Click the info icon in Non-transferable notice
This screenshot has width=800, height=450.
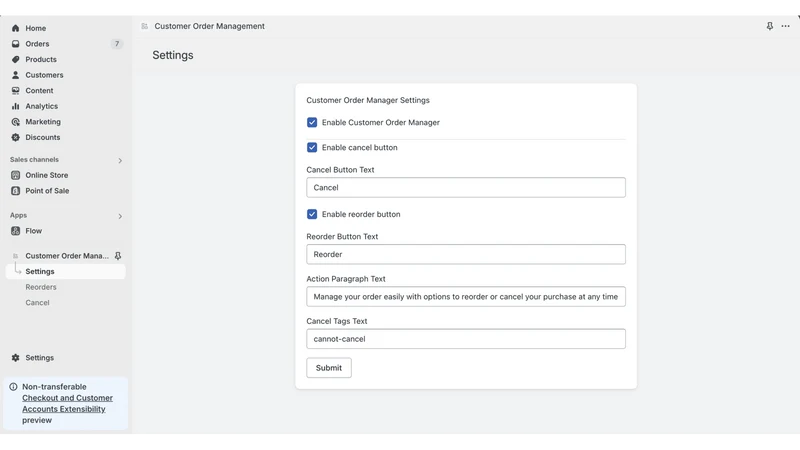pyautogui.click(x=13, y=387)
